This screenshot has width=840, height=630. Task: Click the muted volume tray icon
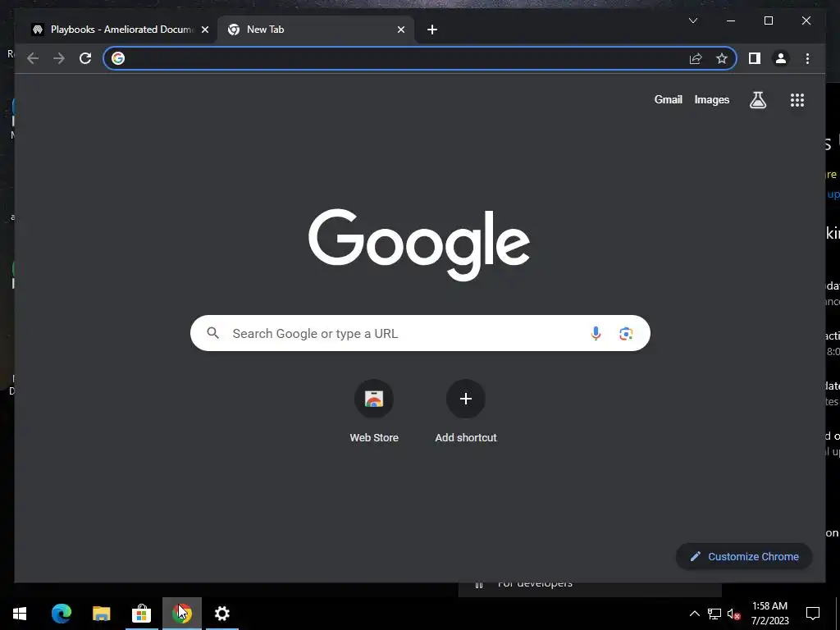tap(734, 614)
